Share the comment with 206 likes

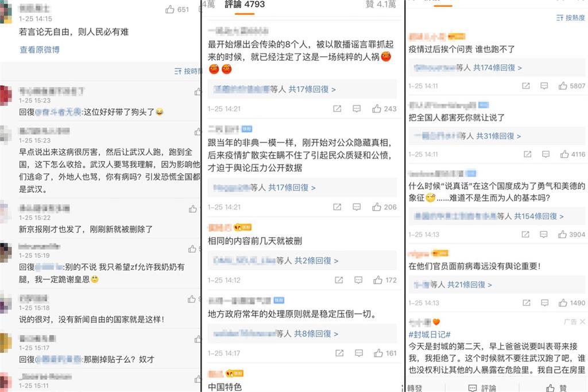pyautogui.click(x=337, y=207)
